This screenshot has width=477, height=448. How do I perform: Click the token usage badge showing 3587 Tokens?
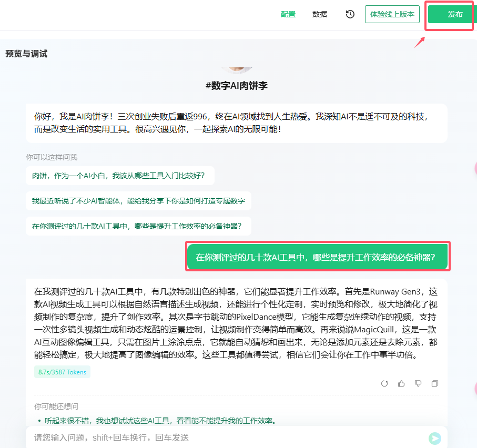pos(62,371)
